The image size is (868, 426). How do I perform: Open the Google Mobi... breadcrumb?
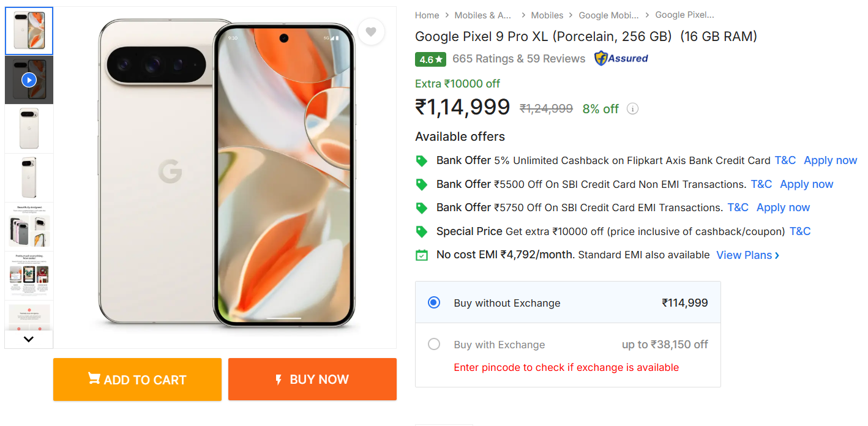[608, 15]
